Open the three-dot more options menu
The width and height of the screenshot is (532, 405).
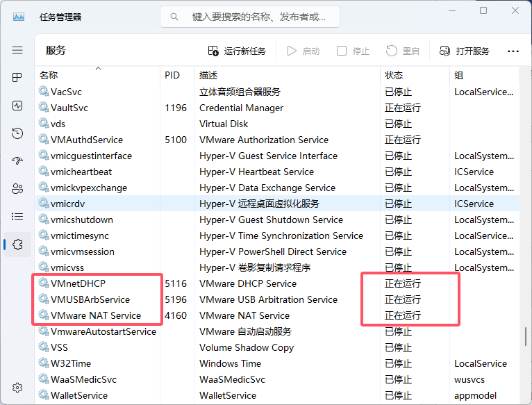point(513,51)
